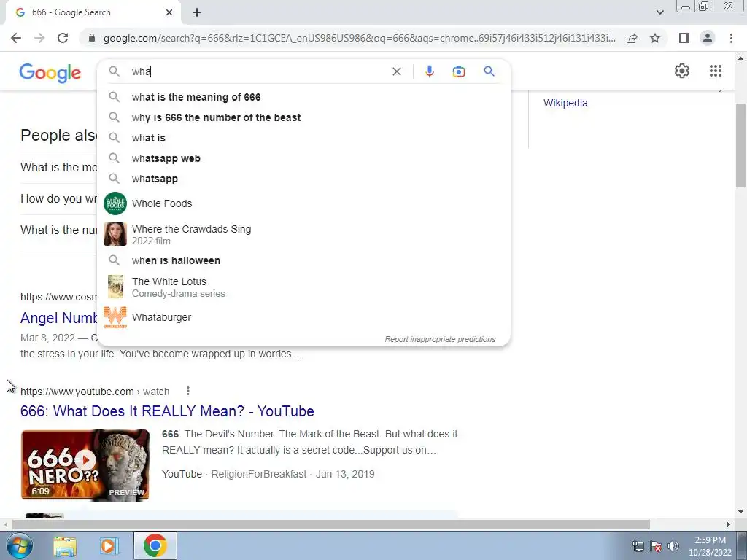
Task: Open the tab search chevron in title bar
Action: pyautogui.click(x=659, y=12)
